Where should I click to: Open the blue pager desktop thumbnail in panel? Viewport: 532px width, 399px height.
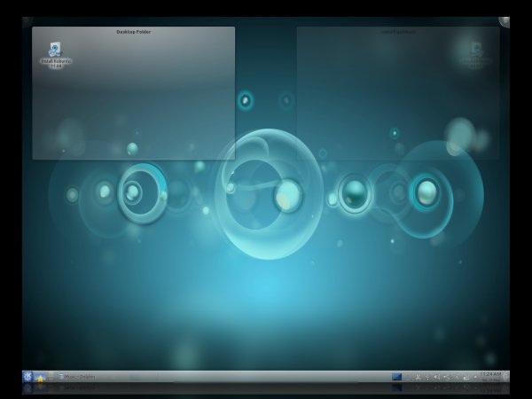(397, 377)
